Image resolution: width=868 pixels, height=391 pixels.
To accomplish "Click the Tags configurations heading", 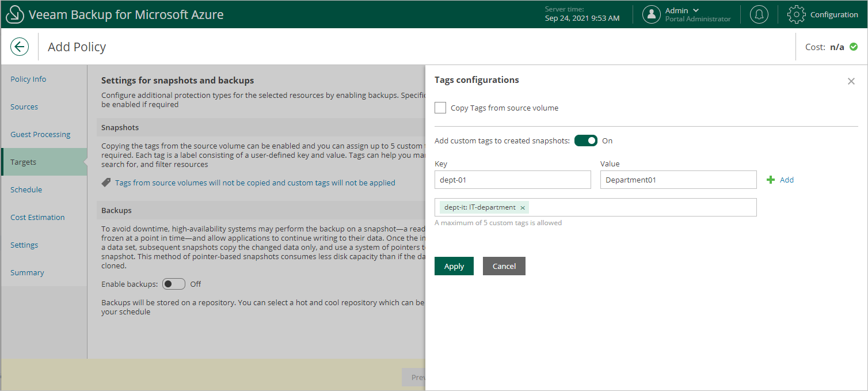I will pos(477,79).
